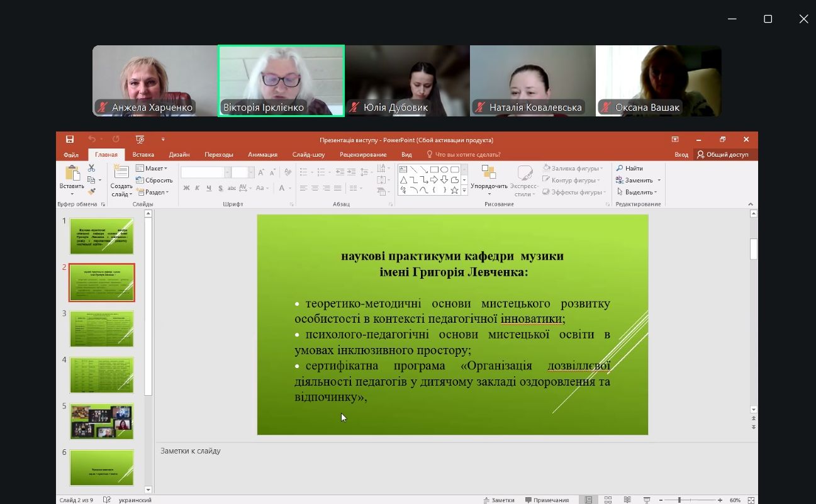The height and width of the screenshot is (504, 816).
Task: Open reading view from status bar
Action: [x=627, y=500]
